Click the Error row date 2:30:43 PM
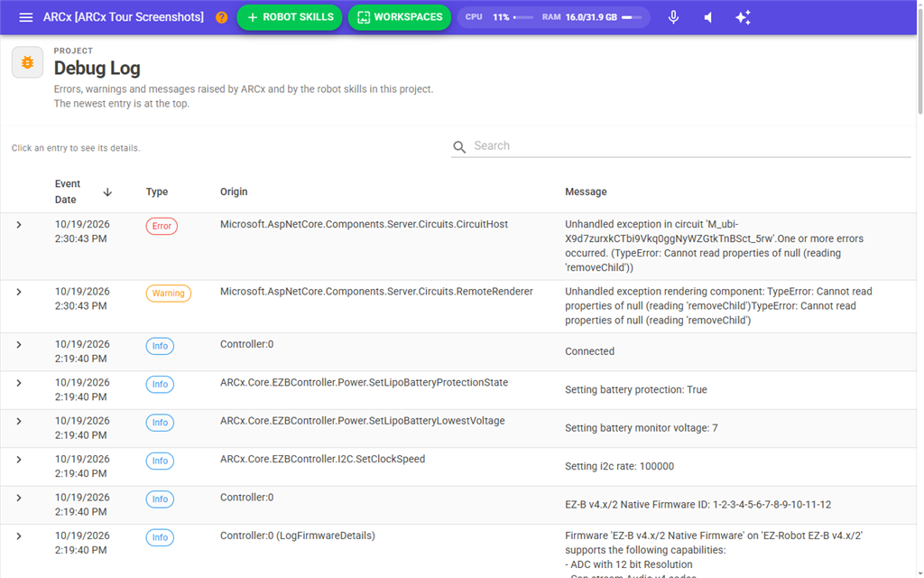 (x=82, y=232)
